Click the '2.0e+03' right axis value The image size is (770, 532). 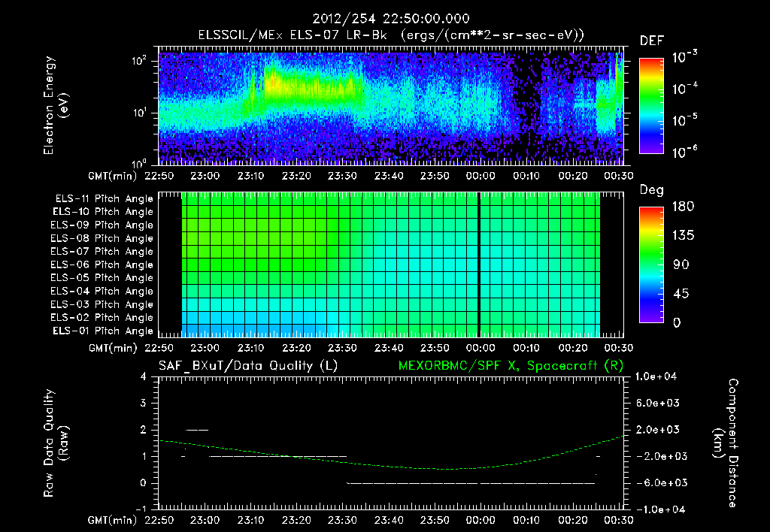pos(658,429)
